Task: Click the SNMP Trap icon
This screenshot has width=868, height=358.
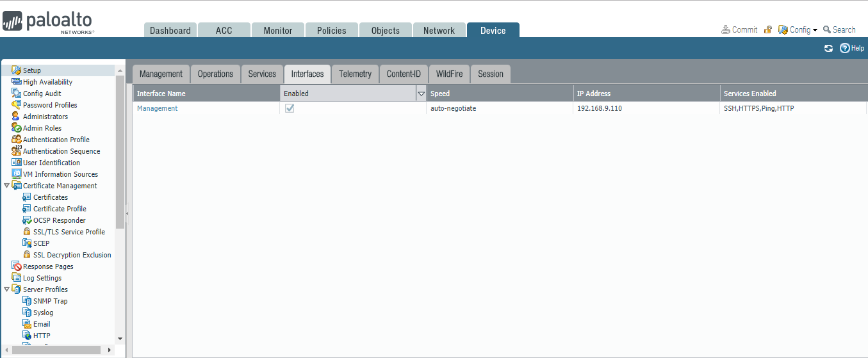Action: point(27,301)
